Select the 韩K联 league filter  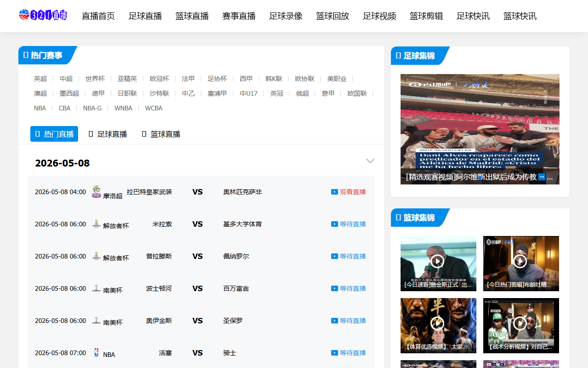point(274,79)
